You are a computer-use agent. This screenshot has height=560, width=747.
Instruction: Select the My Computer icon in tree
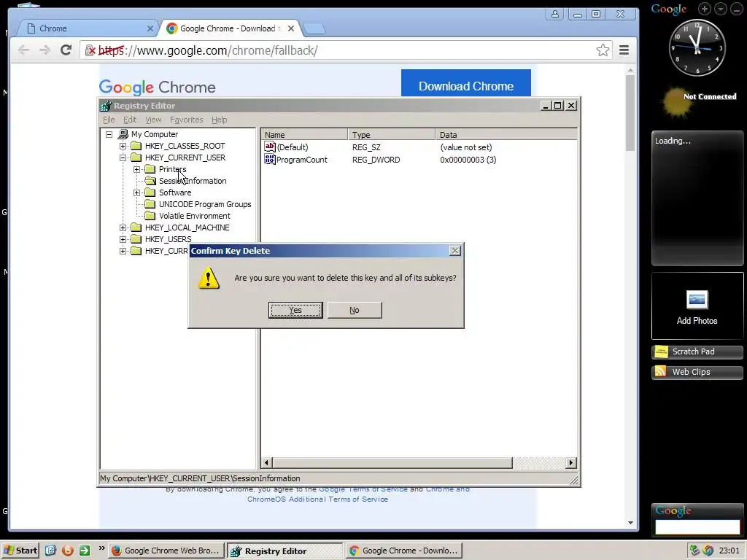[123, 134]
